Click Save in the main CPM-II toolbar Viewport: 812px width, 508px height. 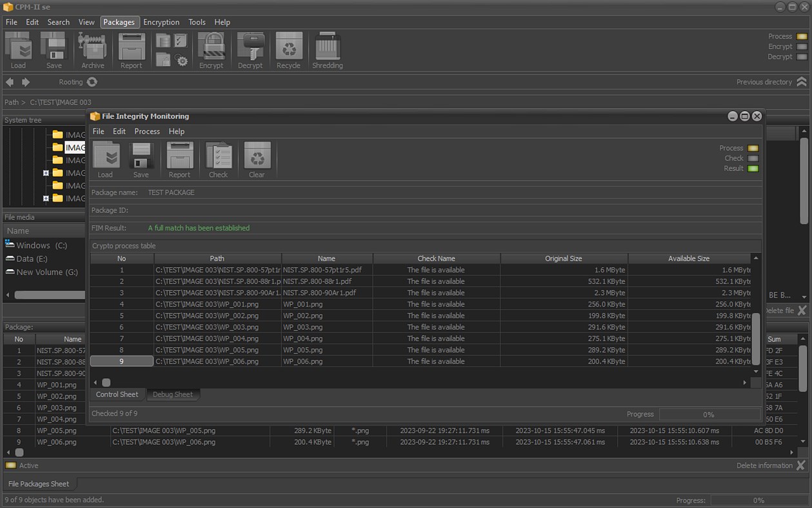[54, 50]
